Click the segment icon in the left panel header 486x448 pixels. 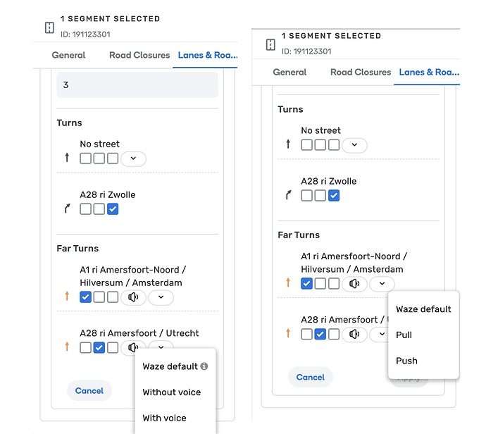tap(49, 27)
